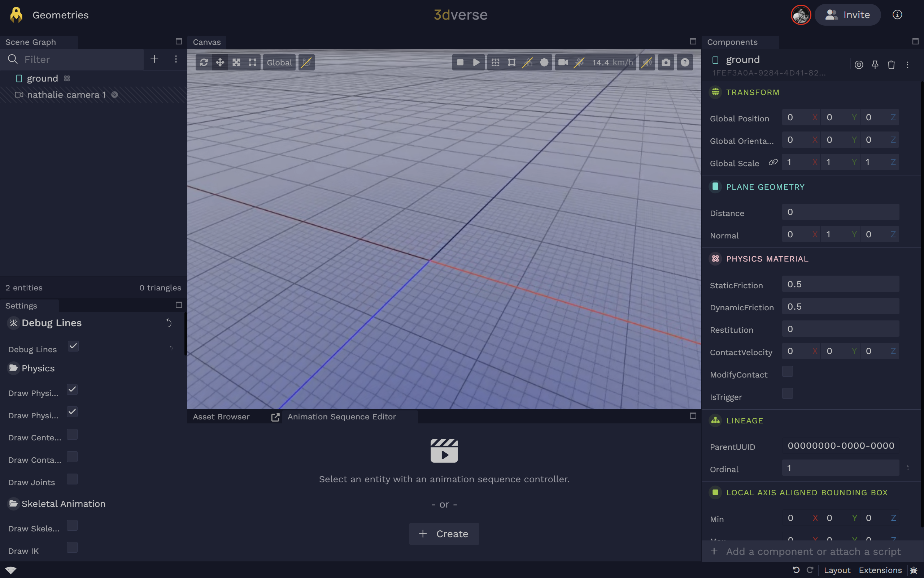Open canvas help question mark icon

click(685, 62)
